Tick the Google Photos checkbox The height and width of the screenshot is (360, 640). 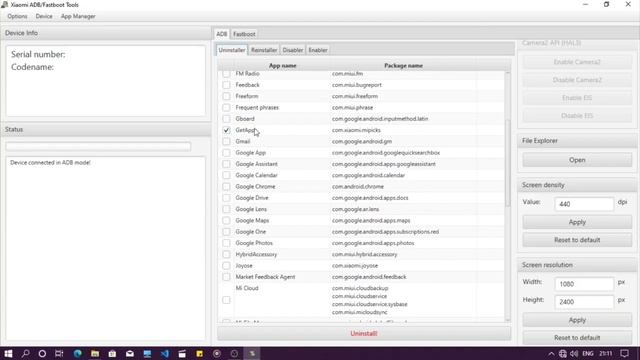226,243
